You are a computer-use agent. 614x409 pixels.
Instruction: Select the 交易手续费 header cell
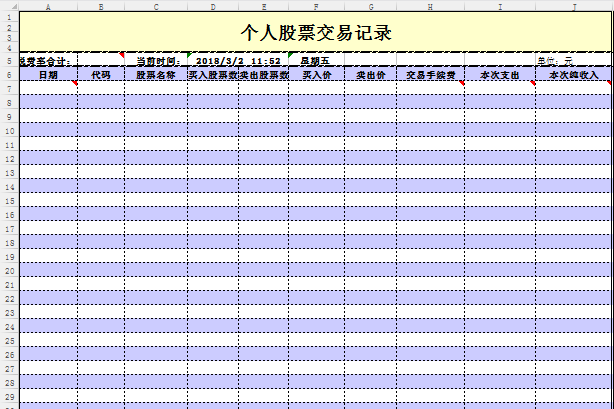click(430, 75)
